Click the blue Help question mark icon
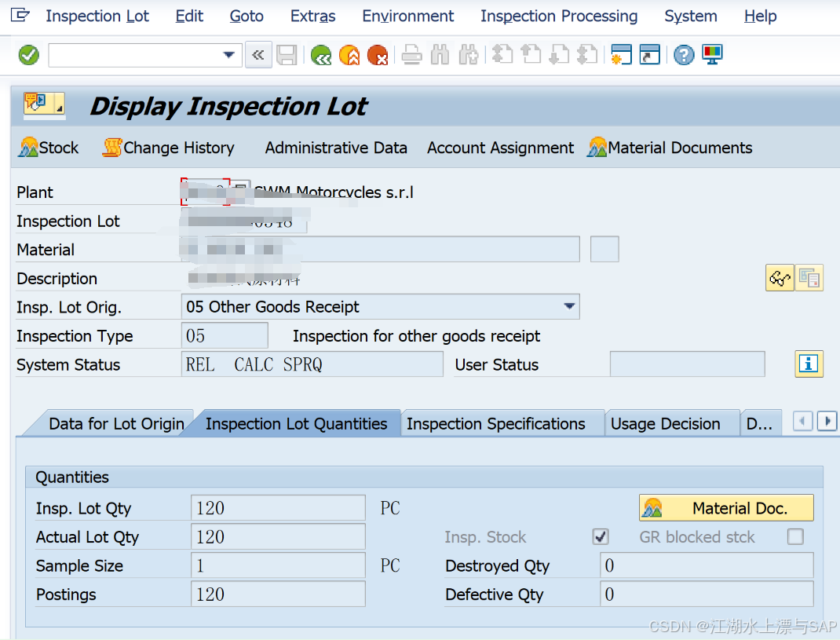 pyautogui.click(x=684, y=55)
